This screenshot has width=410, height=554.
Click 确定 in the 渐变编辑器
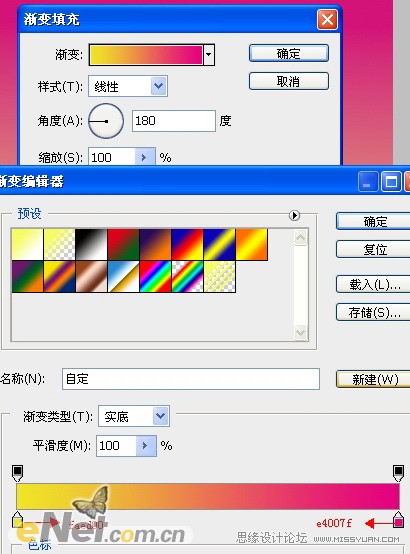pos(373,221)
